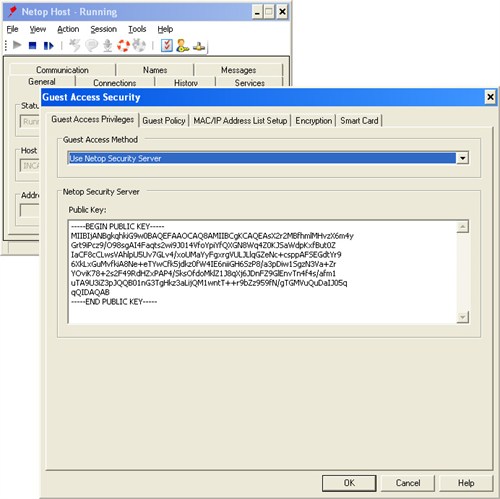500x499 pixels.
Task: Switch to the Names tab in Netop Host
Action: point(155,70)
